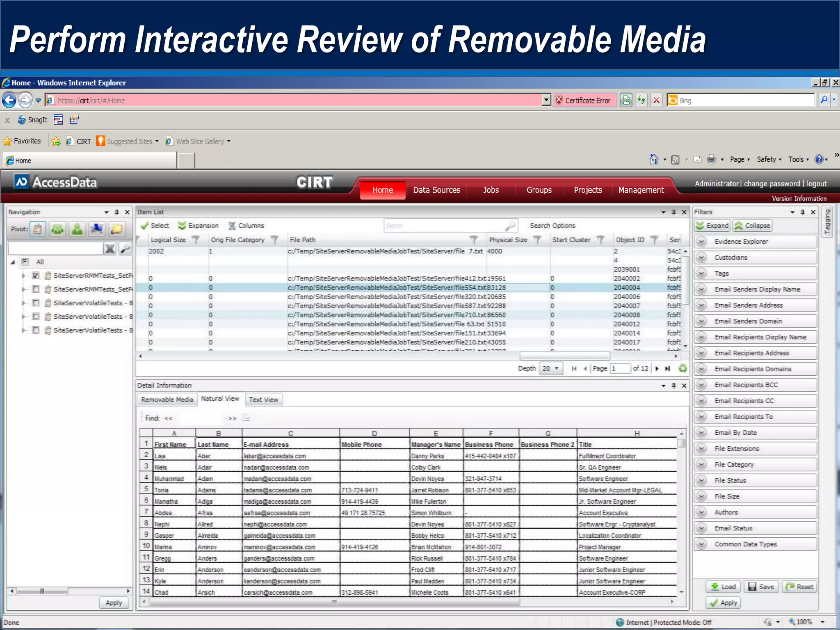Click the logout link
Image resolution: width=840 pixels, height=630 pixels.
817,184
